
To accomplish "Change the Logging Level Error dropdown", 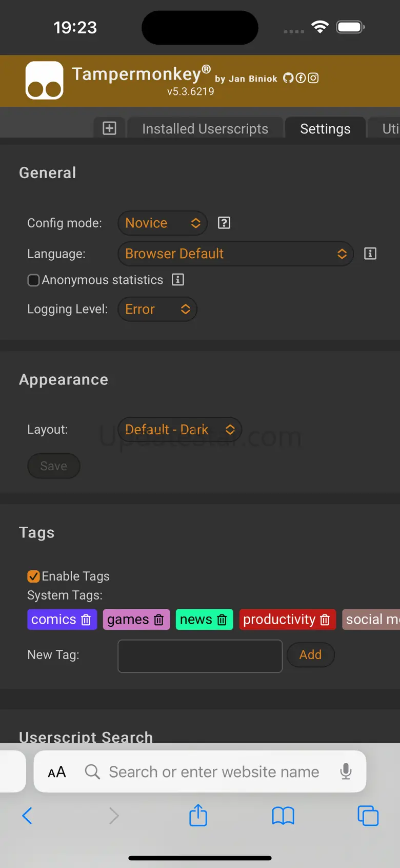I will (x=157, y=309).
